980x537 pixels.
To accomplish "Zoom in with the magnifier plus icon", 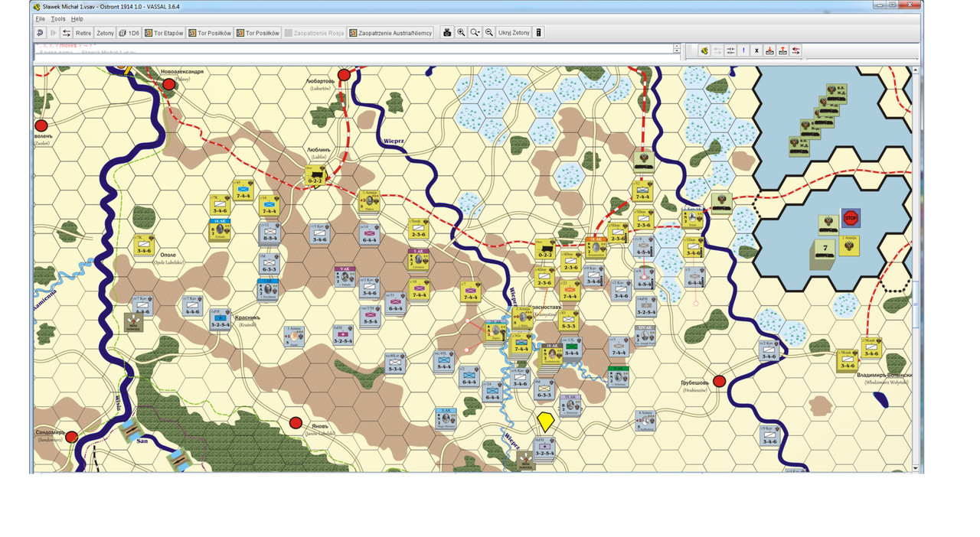I will (x=462, y=33).
